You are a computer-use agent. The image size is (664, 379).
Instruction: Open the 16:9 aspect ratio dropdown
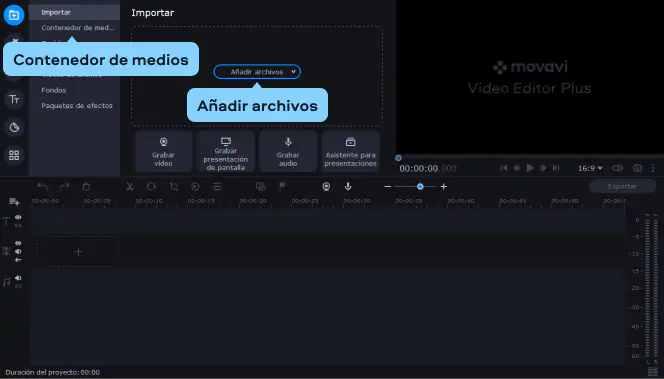tap(590, 168)
